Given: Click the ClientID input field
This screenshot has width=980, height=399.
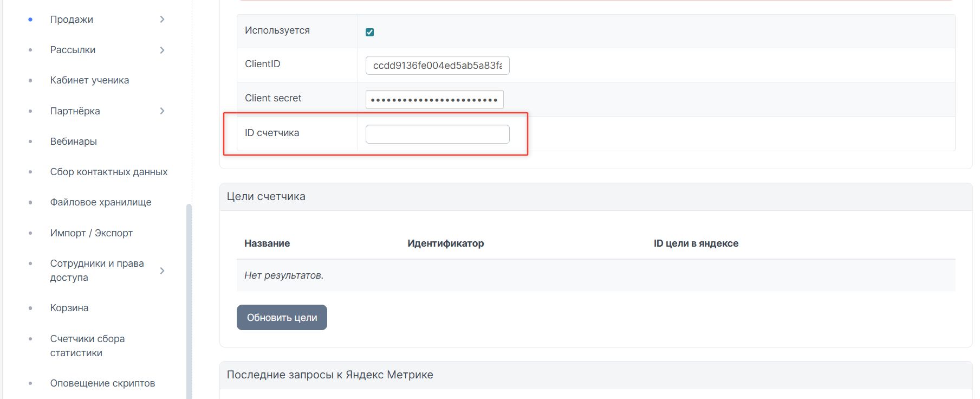Looking at the screenshot, I should coord(437,65).
